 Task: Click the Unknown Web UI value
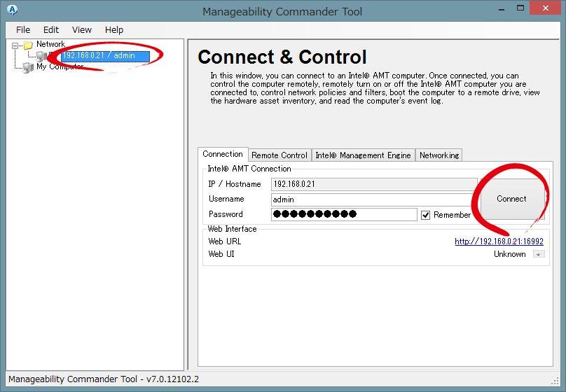(x=510, y=254)
